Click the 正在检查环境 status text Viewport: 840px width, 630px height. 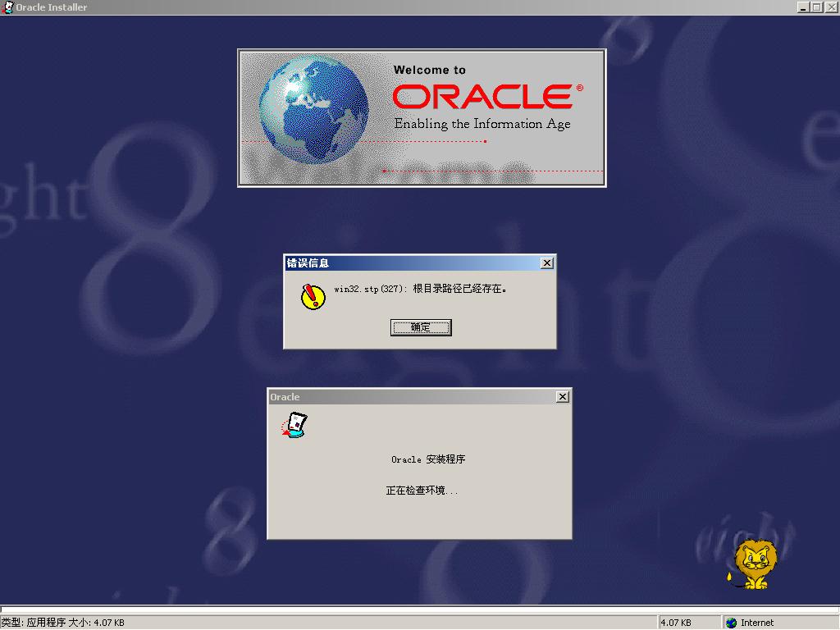tap(422, 491)
